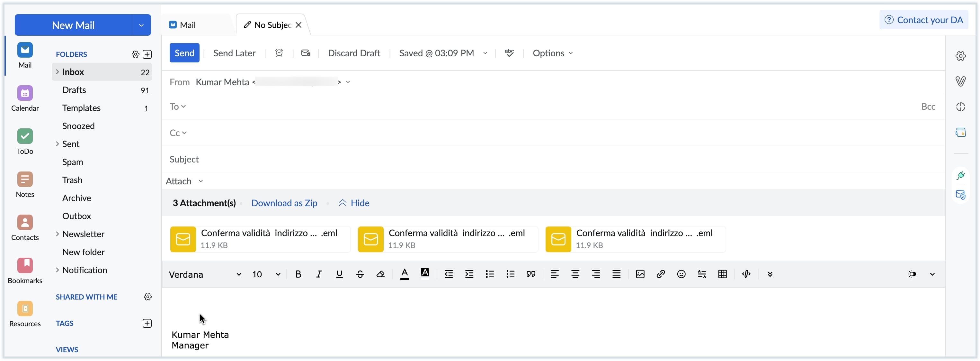The width and height of the screenshot is (980, 361).
Task: Close the No Subject compose tab
Action: tap(298, 25)
